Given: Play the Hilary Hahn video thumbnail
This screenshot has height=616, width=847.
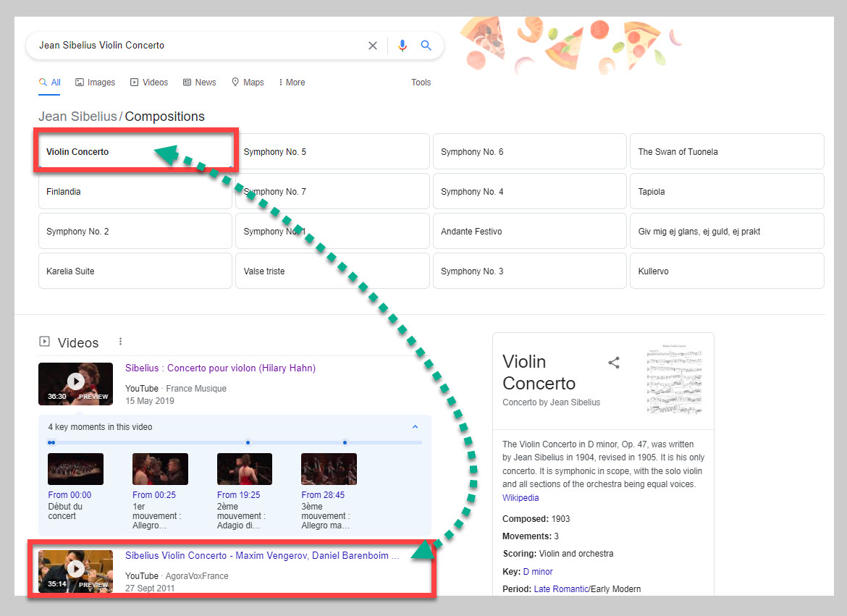Looking at the screenshot, I should (76, 381).
